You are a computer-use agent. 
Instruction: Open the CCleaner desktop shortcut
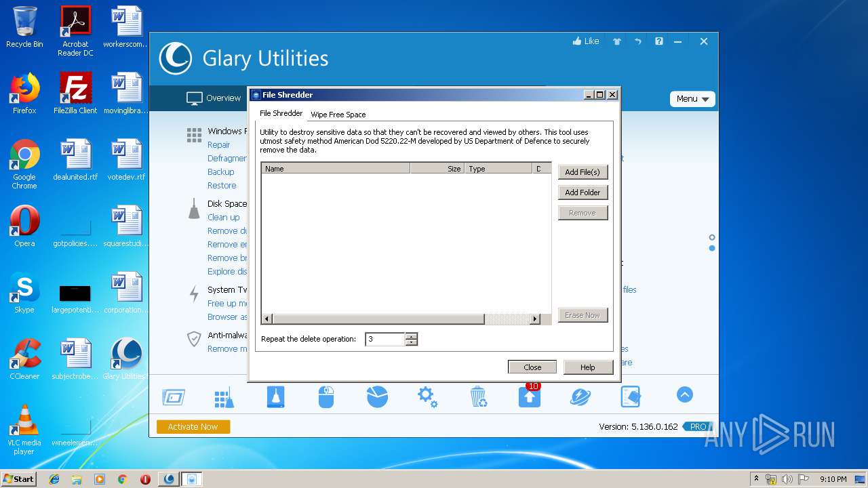tap(24, 359)
